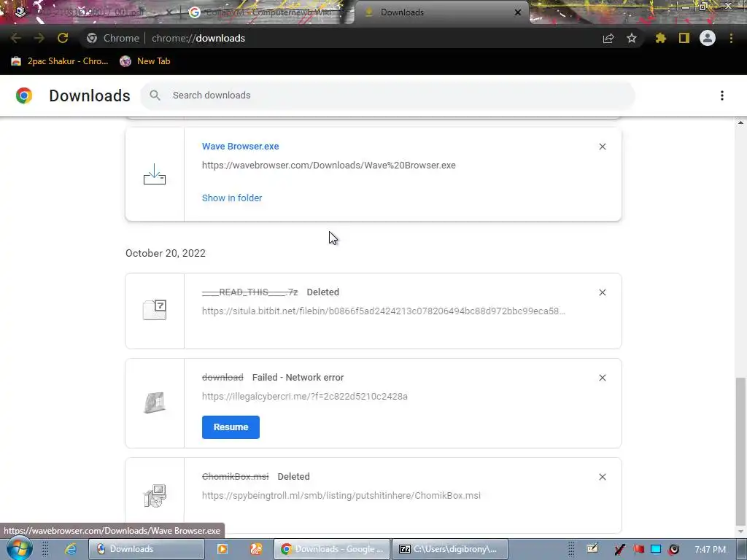
Task: Go back with the browser back arrow
Action: [x=16, y=38]
